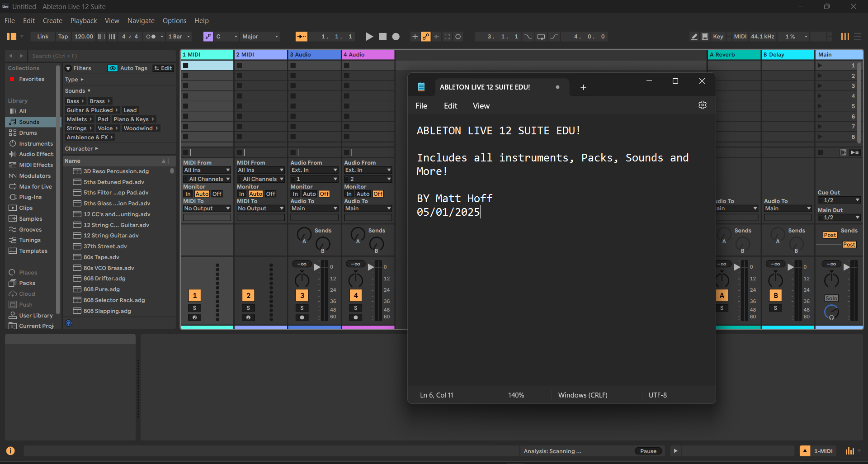Click the Back to Arrangement icon in the Main track
The image size is (868, 464).
coord(854,152)
